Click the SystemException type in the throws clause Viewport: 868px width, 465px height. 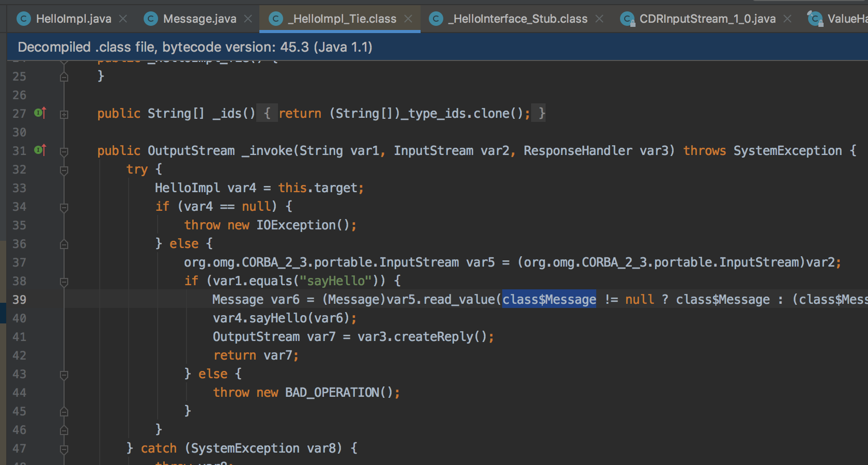click(x=788, y=150)
